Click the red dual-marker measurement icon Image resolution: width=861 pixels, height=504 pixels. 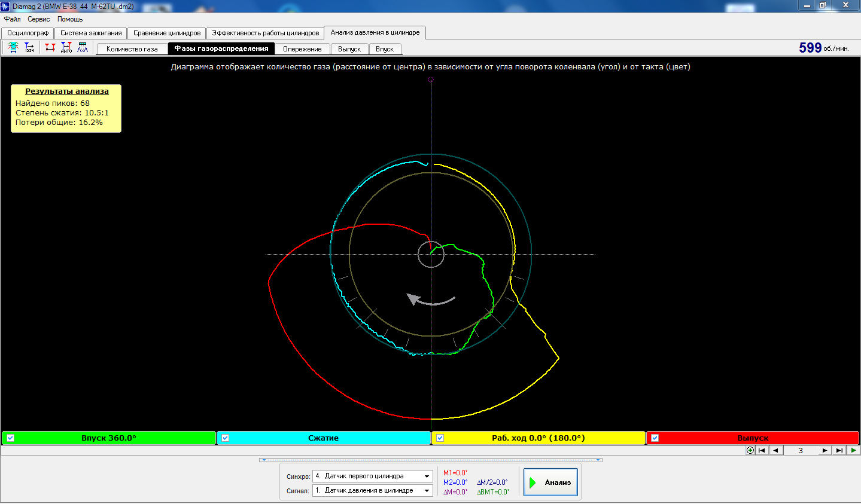pos(50,48)
